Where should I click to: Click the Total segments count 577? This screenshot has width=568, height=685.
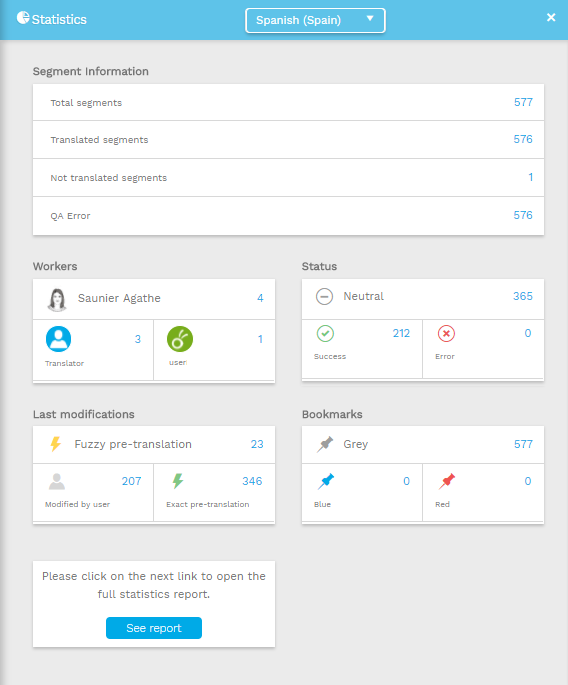tap(523, 102)
